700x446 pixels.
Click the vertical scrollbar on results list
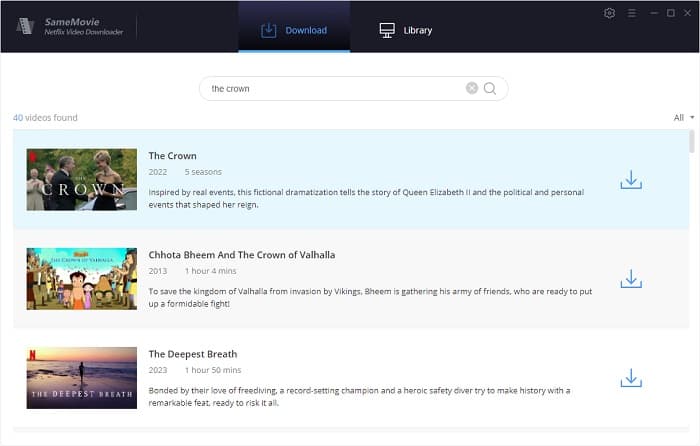coord(691,142)
